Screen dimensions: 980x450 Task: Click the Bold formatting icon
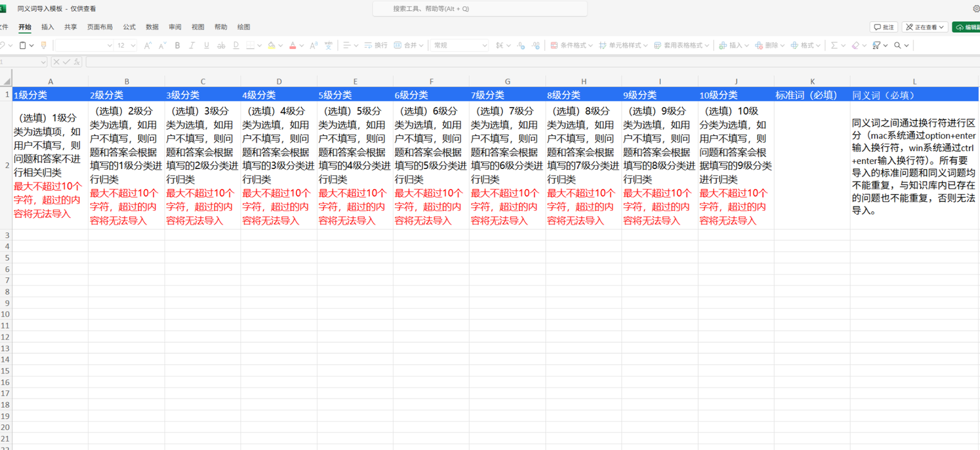pos(178,45)
